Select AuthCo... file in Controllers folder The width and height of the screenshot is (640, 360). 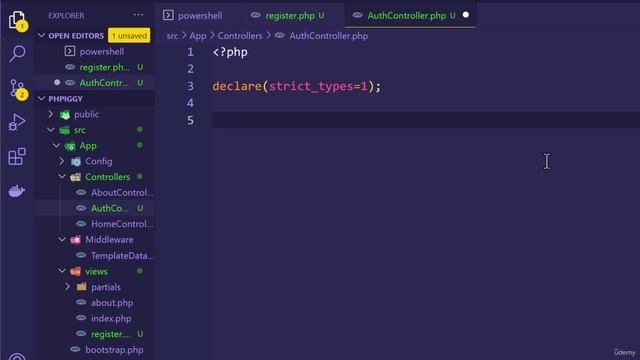pyautogui.click(x=109, y=208)
